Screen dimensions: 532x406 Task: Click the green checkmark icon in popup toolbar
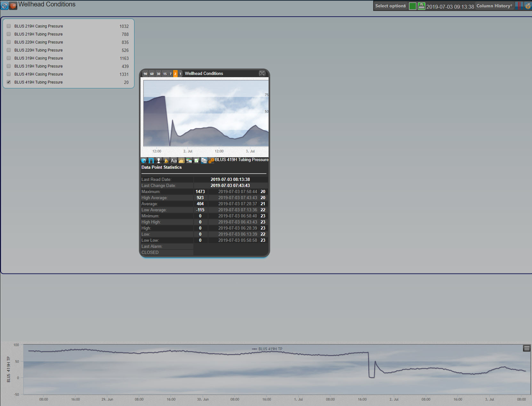click(x=197, y=161)
